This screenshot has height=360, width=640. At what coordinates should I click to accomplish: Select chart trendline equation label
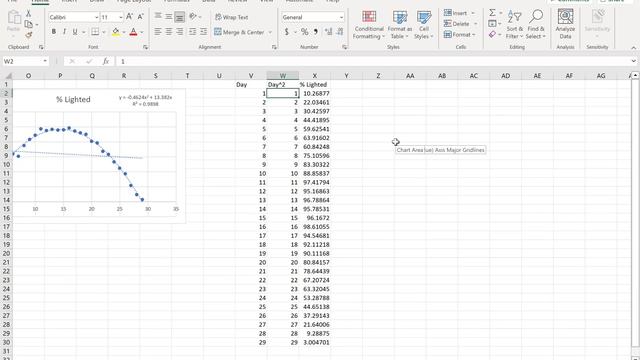point(145,101)
